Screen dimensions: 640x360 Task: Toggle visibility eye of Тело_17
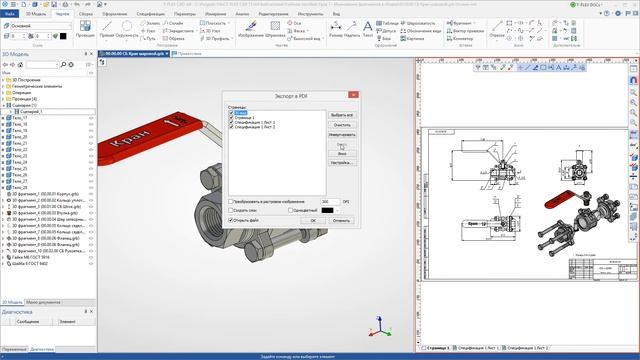[91, 118]
